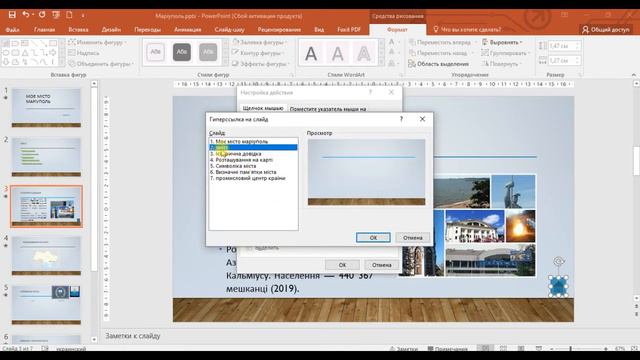Screen dimensions: 640x360
Task: Open the Анимация ribbon tab
Action: click(x=187, y=29)
